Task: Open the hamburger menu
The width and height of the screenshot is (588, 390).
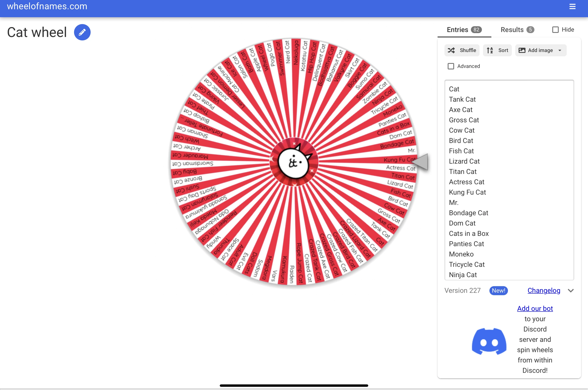Action: 572,6
